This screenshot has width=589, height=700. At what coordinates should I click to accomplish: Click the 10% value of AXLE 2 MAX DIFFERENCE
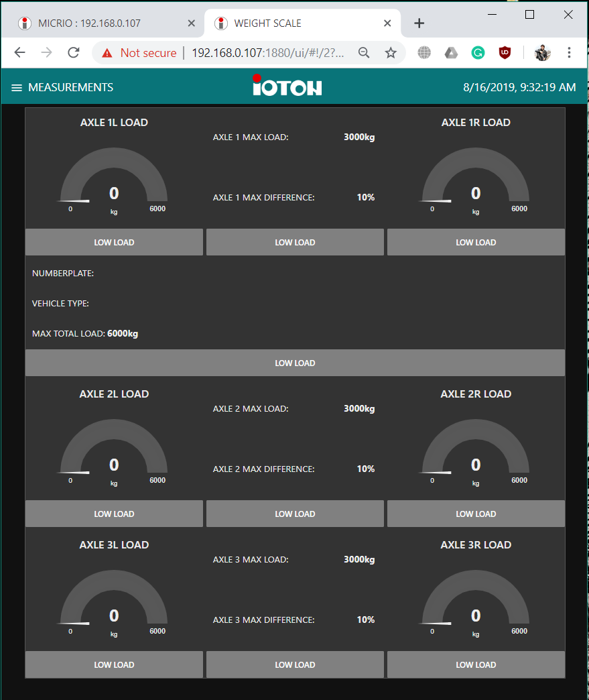(366, 469)
